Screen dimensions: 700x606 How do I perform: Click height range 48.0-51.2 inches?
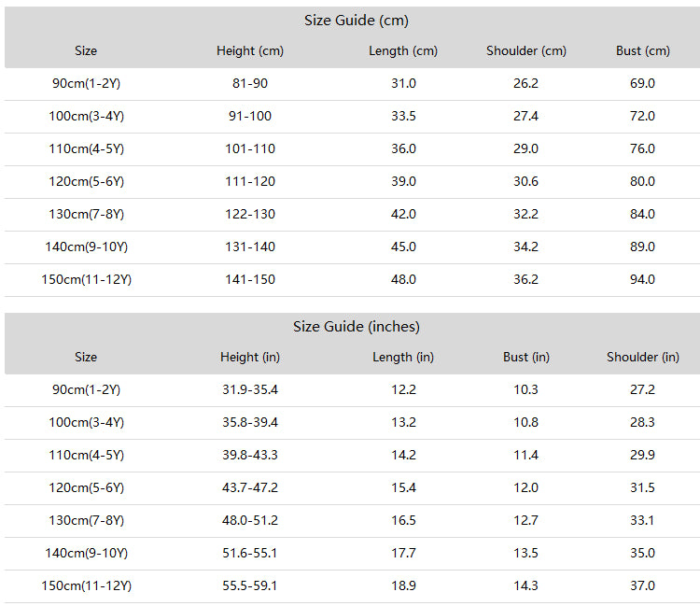point(249,521)
